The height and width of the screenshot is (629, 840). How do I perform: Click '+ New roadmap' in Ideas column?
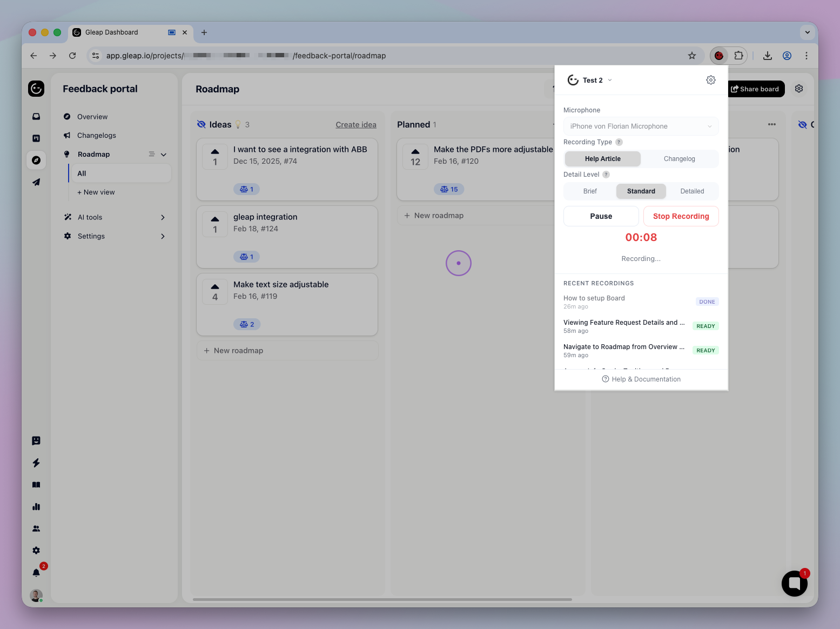click(x=287, y=351)
